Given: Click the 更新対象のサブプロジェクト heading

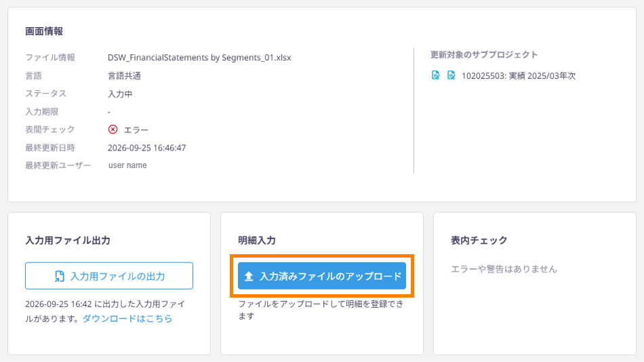Looking at the screenshot, I should [484, 55].
